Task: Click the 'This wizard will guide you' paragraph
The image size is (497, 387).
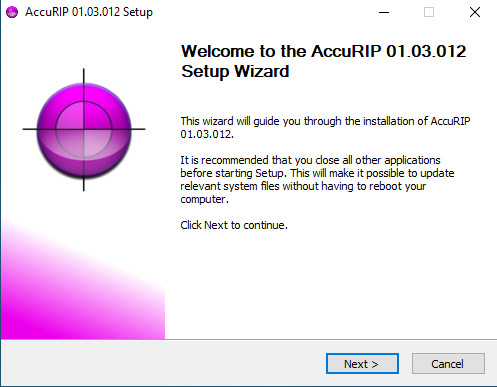Action: click(x=325, y=127)
